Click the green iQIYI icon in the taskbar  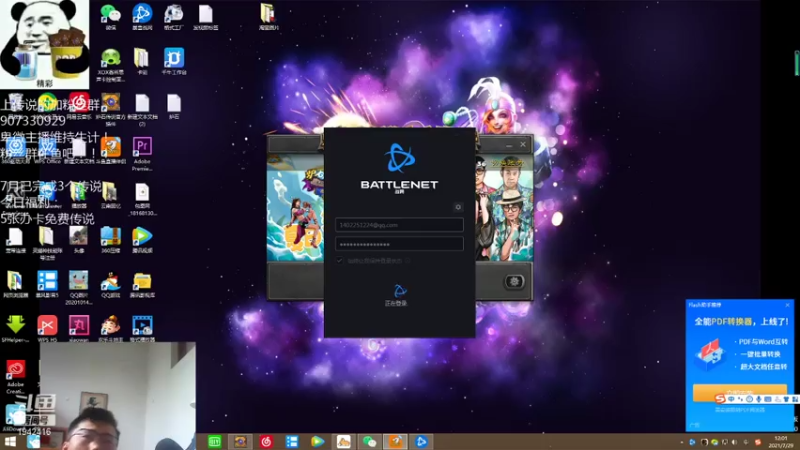214,442
